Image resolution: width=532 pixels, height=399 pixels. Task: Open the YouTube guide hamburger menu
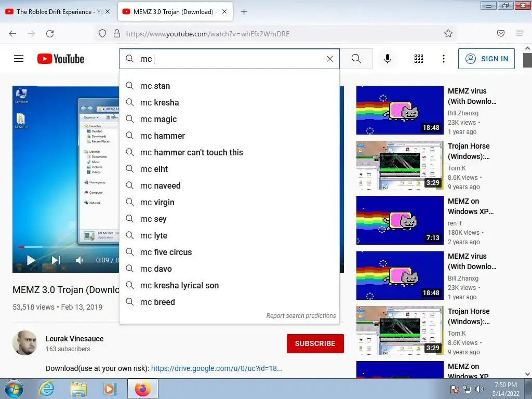point(19,59)
